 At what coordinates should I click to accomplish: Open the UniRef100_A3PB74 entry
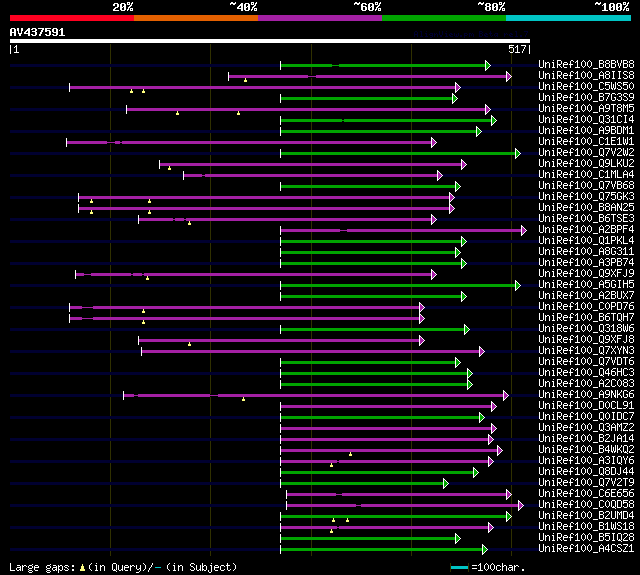click(x=586, y=263)
